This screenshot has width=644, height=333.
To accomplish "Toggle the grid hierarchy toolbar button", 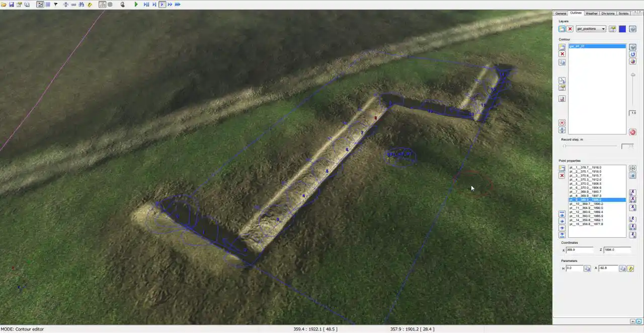I will [102, 5].
